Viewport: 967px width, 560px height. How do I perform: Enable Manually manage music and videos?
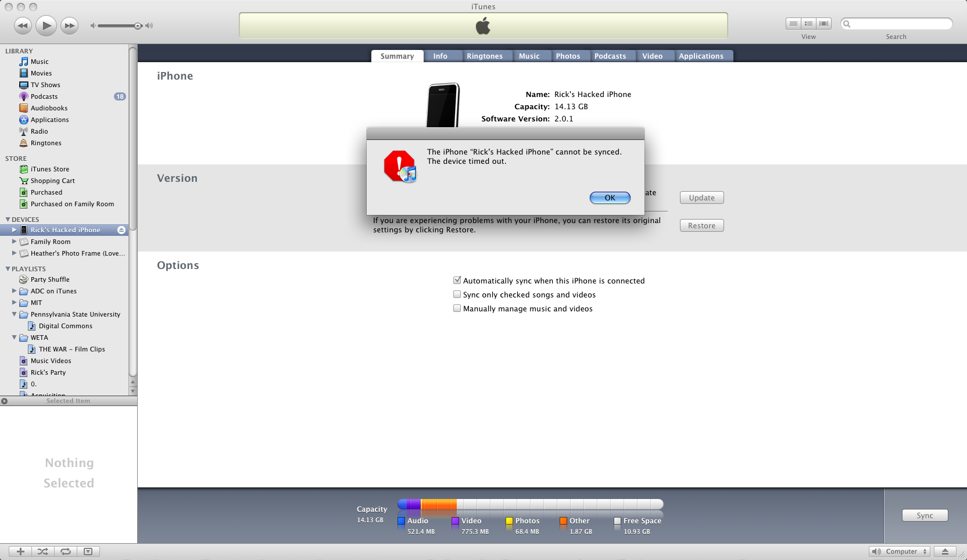[x=457, y=308]
